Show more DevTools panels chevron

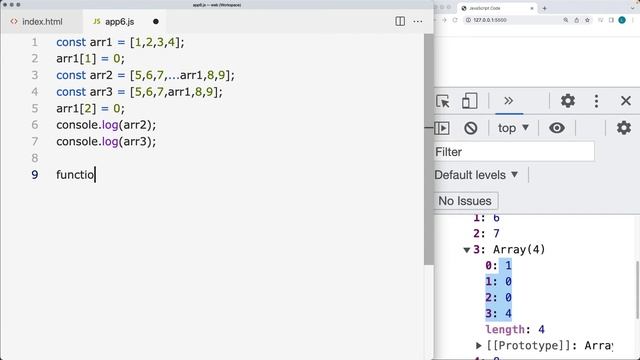pyautogui.click(x=509, y=101)
